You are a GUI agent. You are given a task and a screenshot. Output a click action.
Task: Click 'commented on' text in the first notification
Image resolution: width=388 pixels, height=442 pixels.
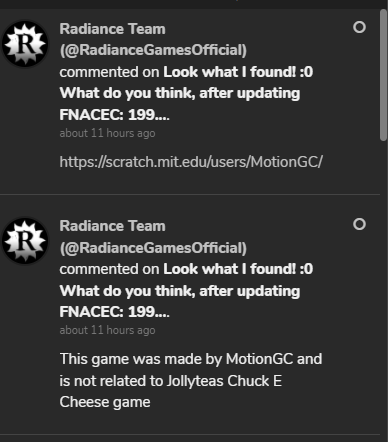click(109, 72)
